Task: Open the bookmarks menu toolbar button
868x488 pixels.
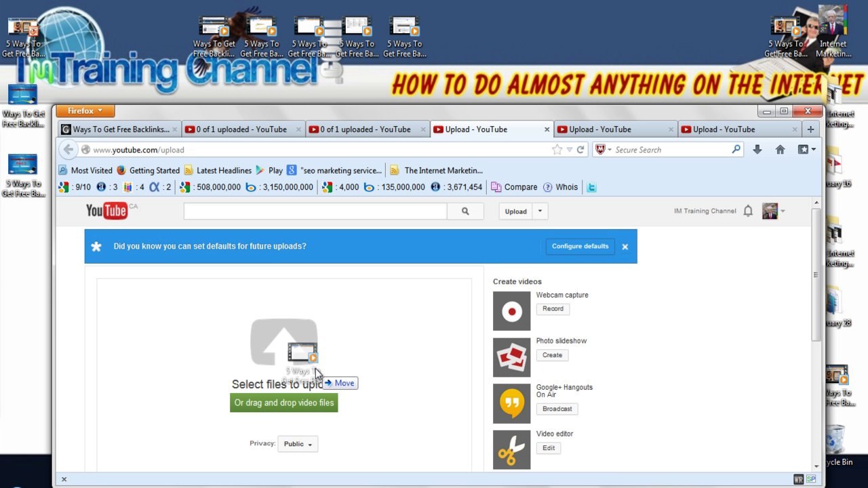Action: 806,150
